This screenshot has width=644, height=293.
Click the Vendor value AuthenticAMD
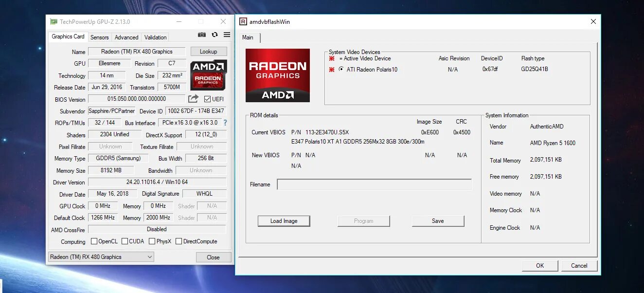click(547, 127)
